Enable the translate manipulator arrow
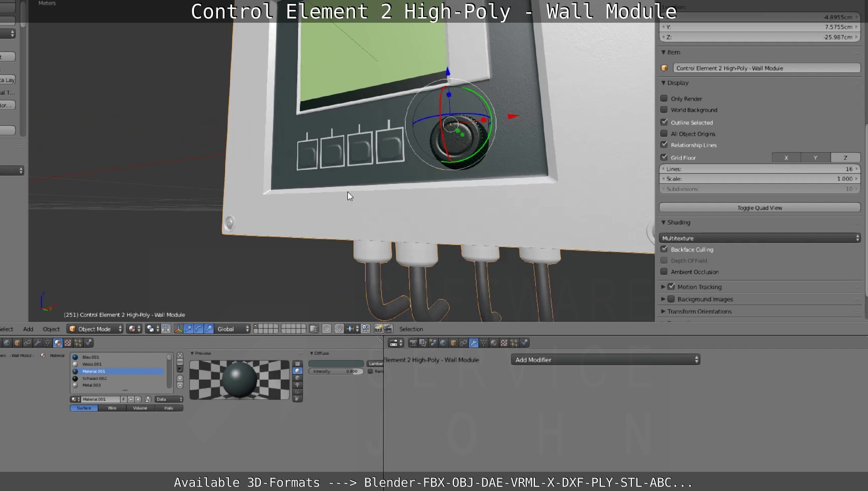 pyautogui.click(x=189, y=329)
